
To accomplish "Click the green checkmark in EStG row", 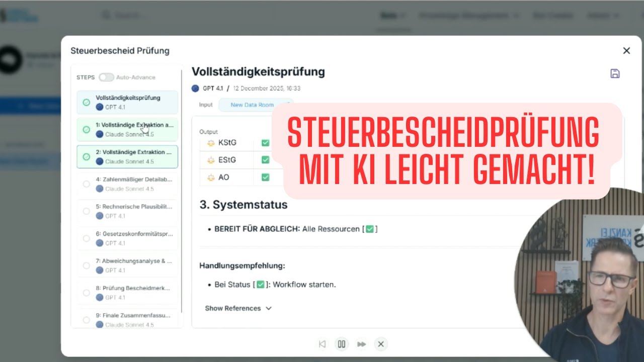I will coord(265,160).
